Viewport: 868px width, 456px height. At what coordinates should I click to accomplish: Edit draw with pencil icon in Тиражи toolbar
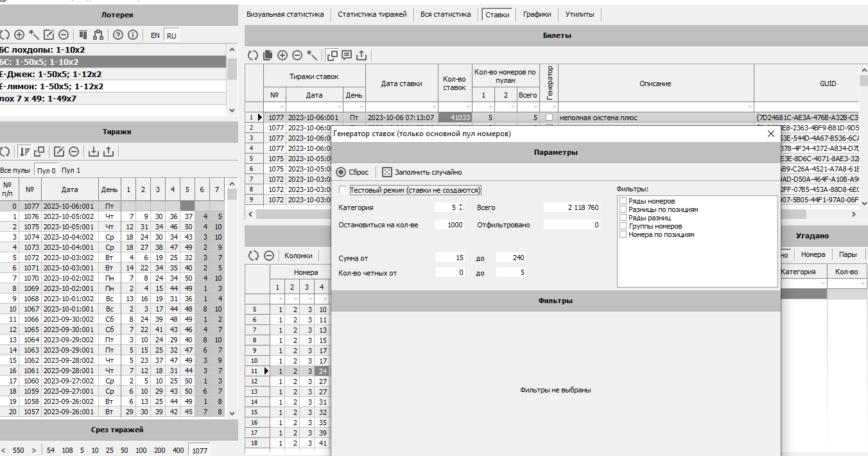point(59,152)
